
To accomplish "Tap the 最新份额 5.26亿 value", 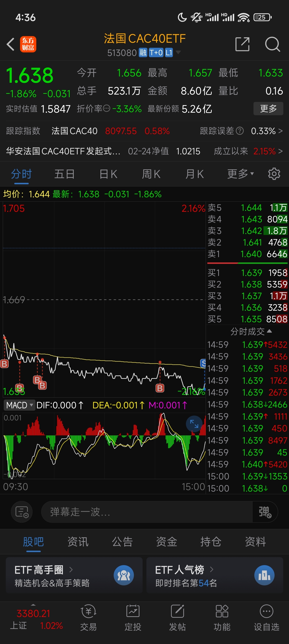I will coord(197,109).
